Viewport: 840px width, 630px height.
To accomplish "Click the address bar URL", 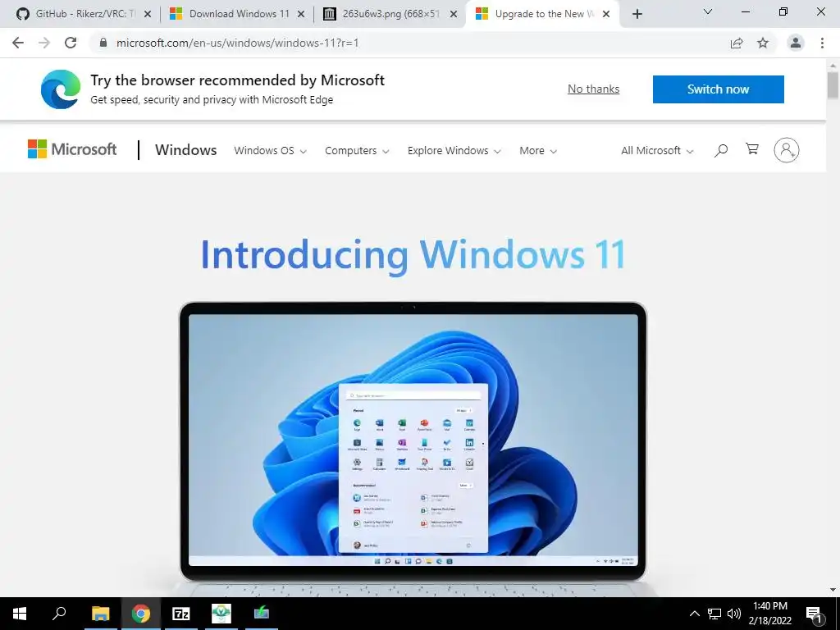I will coord(237,43).
